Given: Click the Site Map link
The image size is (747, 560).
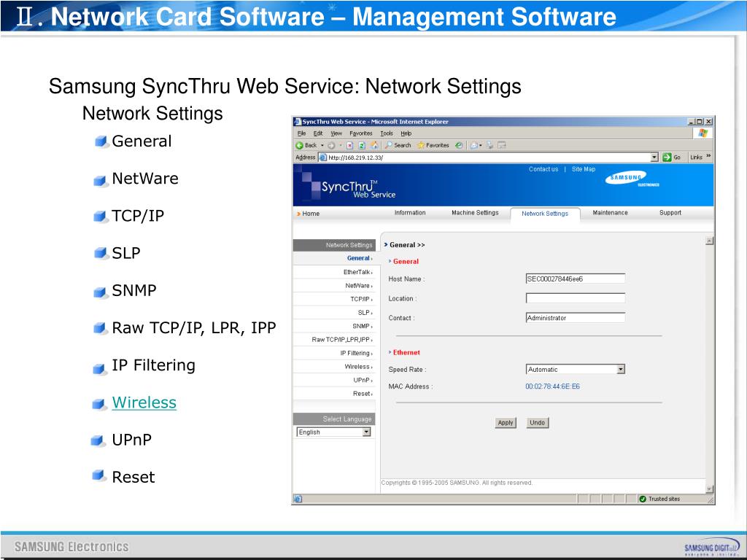Looking at the screenshot, I should [x=583, y=169].
